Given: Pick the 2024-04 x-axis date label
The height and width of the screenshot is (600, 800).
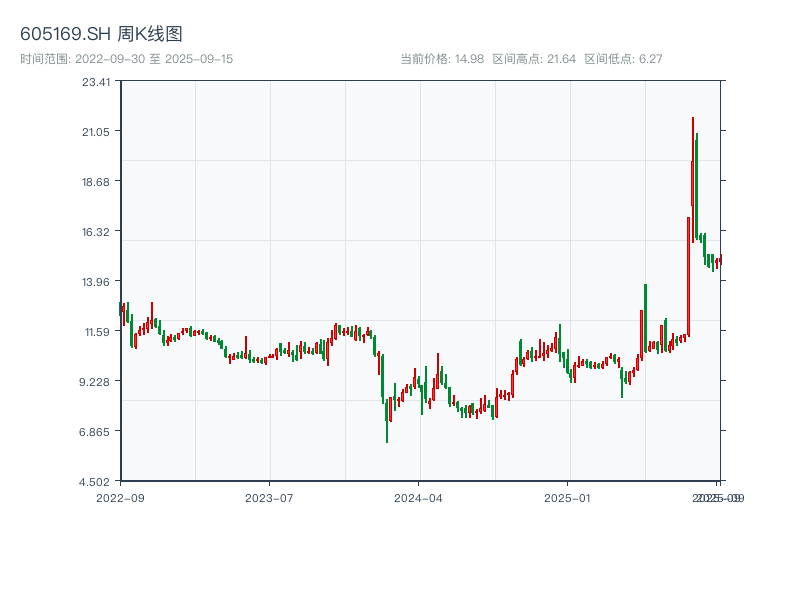Looking at the screenshot, I should (419, 497).
